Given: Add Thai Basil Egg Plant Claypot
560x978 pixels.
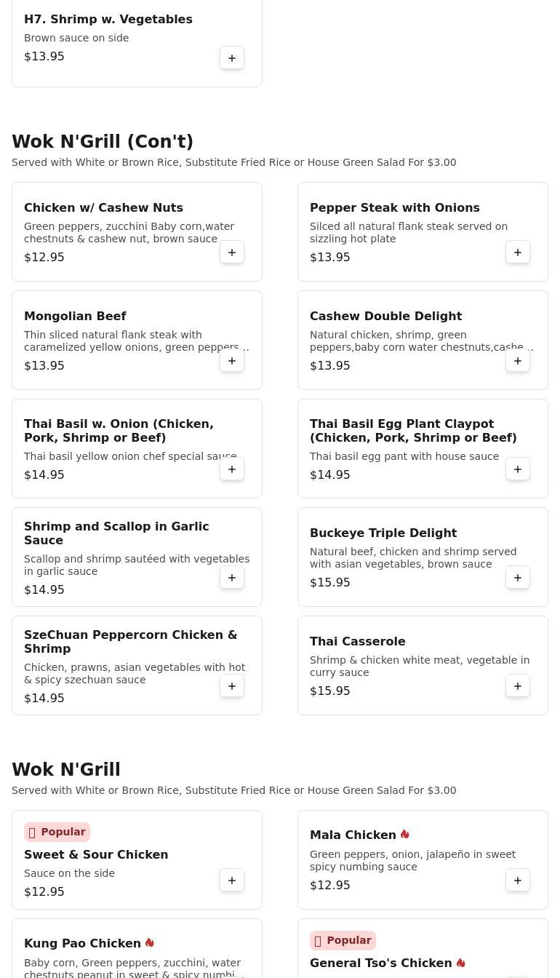Looking at the screenshot, I should (x=518, y=469).
